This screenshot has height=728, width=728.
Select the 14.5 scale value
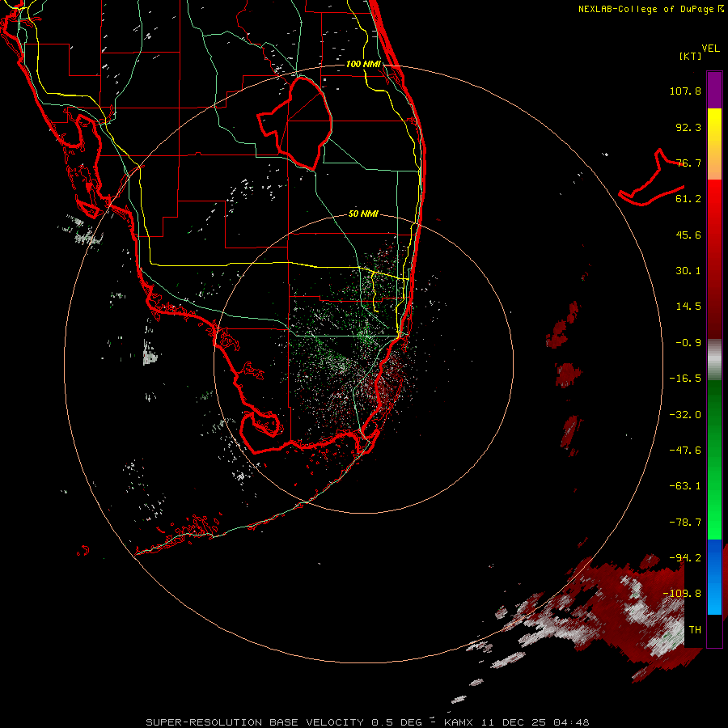click(688, 307)
